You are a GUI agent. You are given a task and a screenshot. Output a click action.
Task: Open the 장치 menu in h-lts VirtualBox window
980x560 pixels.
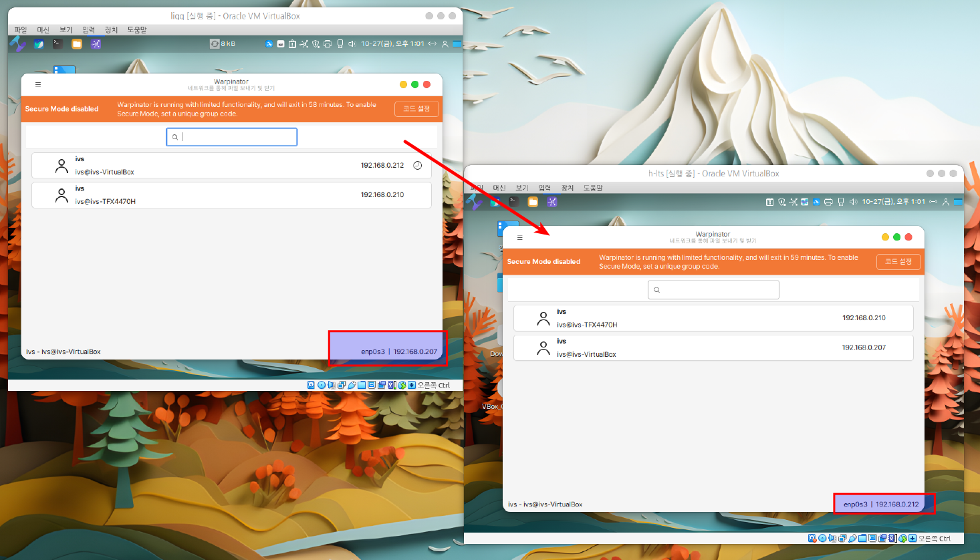click(568, 188)
